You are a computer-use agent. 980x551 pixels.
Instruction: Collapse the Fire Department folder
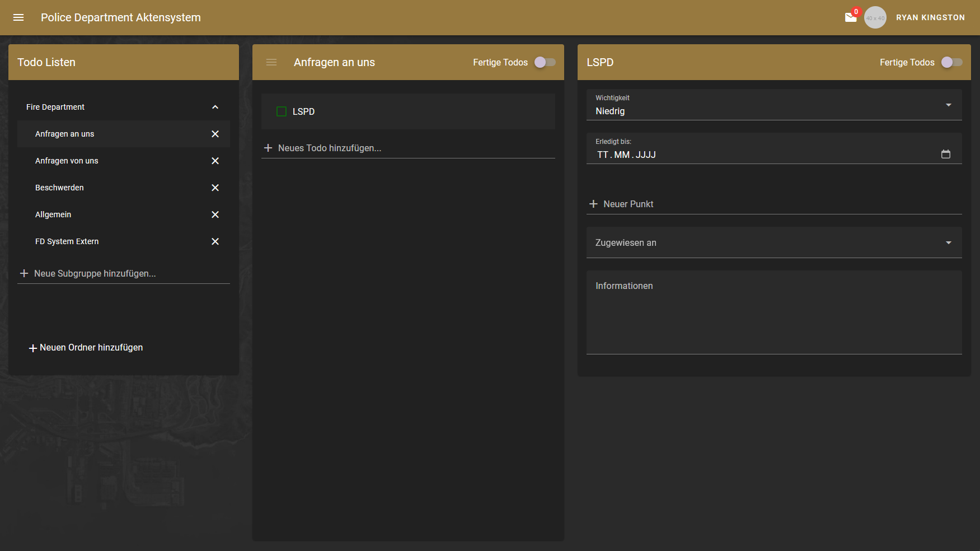(215, 107)
